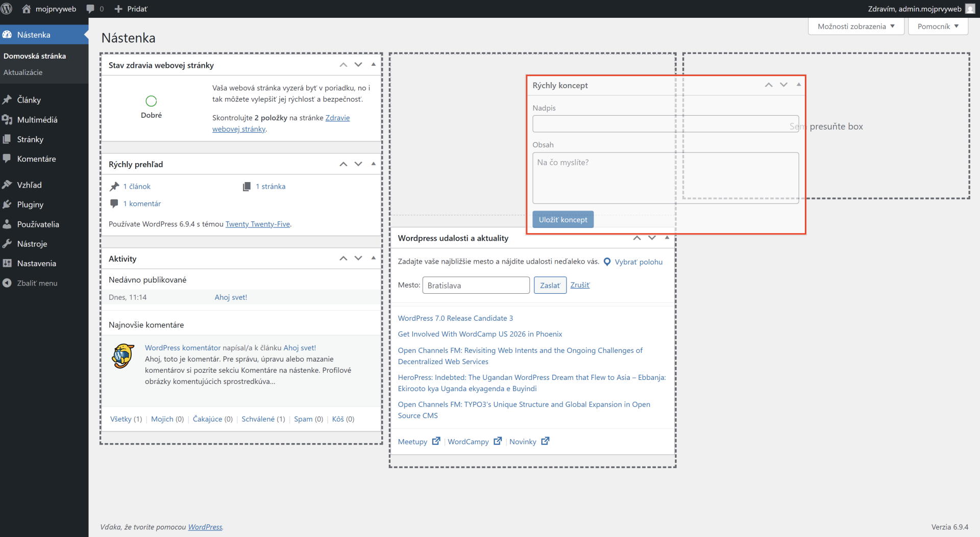Viewport: 980px width, 537px height.
Task: Move Rýchly prehľad box up
Action: (344, 164)
